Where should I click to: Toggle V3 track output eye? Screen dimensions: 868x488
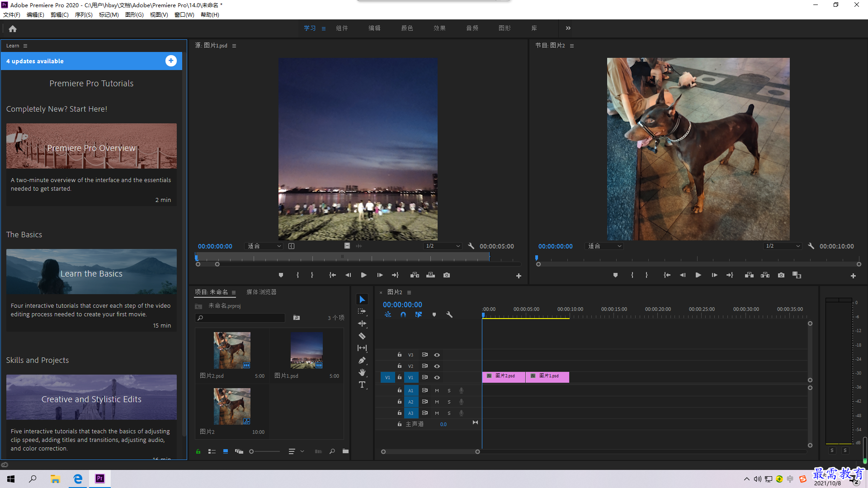pyautogui.click(x=437, y=355)
